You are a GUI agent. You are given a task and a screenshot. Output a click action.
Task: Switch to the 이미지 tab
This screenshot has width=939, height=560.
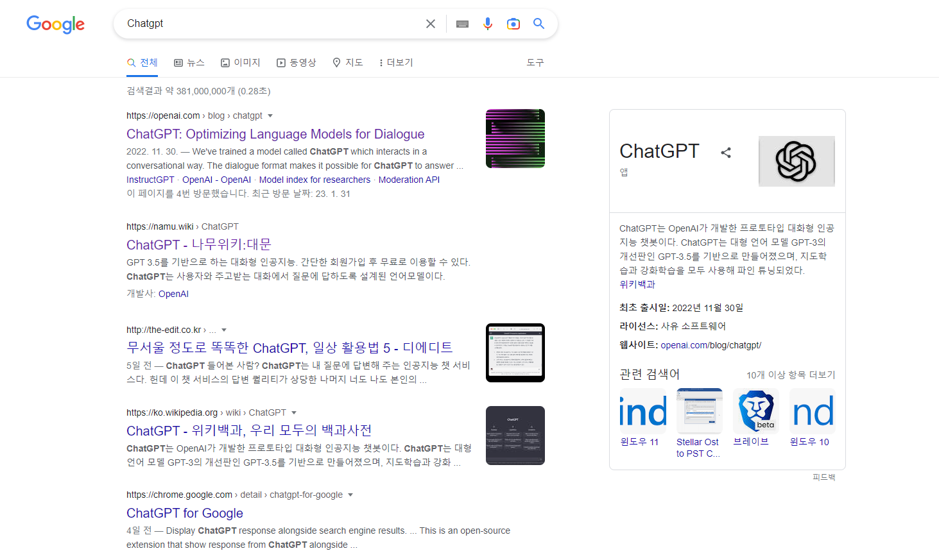[241, 62]
